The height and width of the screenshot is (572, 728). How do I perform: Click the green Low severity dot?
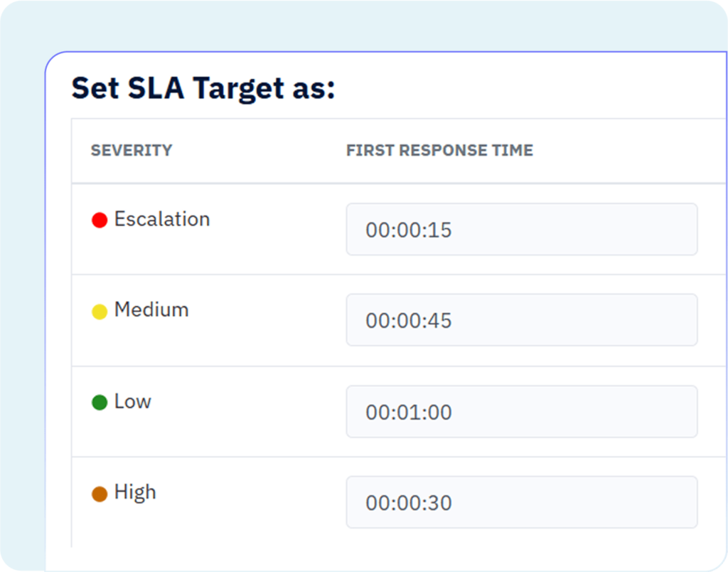(100, 403)
